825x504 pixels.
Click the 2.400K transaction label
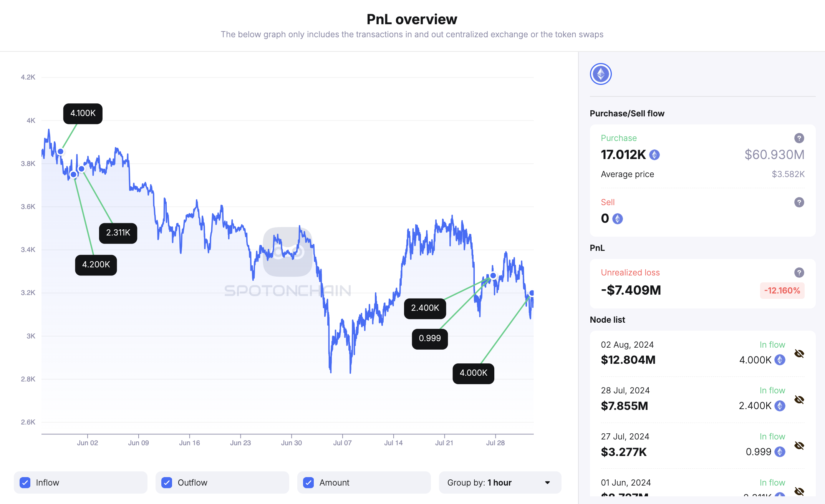(x=425, y=308)
